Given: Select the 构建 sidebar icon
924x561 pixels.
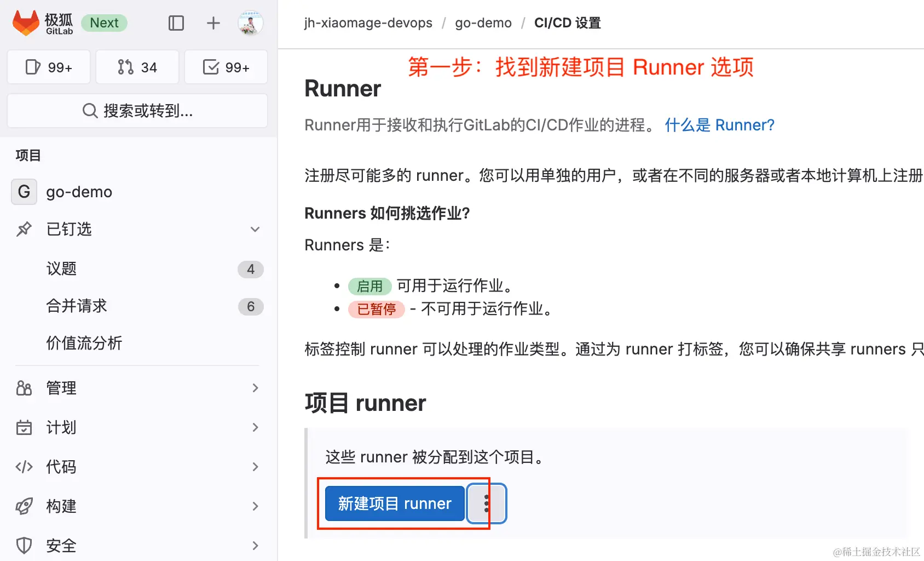Looking at the screenshot, I should 24,506.
